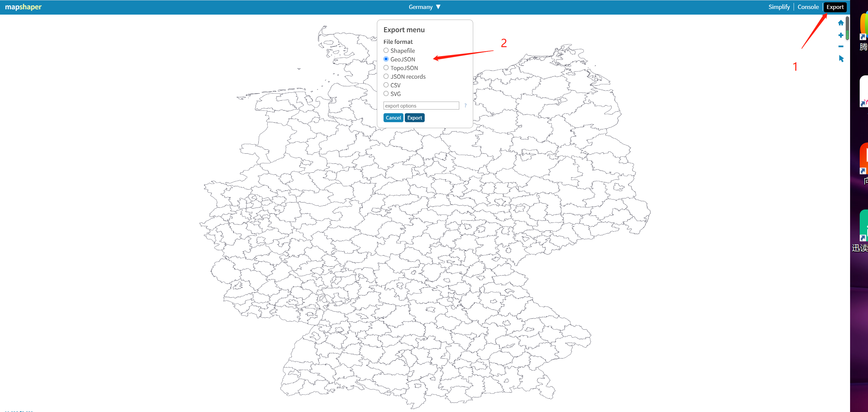Zoom in with the plus icon
The width and height of the screenshot is (868, 412).
[841, 35]
